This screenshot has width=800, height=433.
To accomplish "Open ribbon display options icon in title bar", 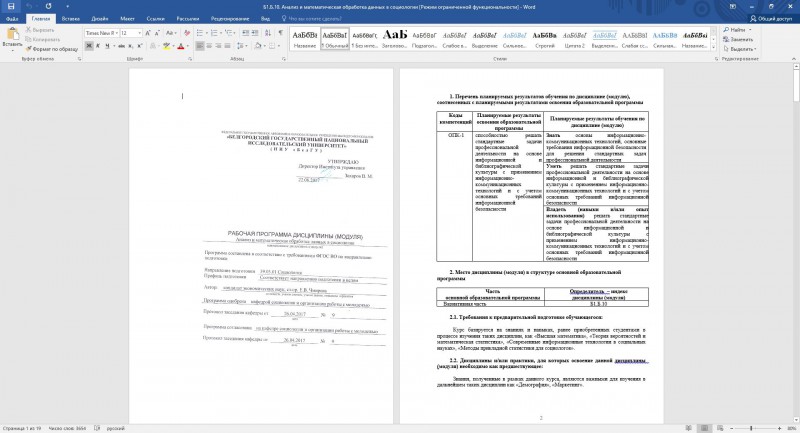I will coord(733,7).
